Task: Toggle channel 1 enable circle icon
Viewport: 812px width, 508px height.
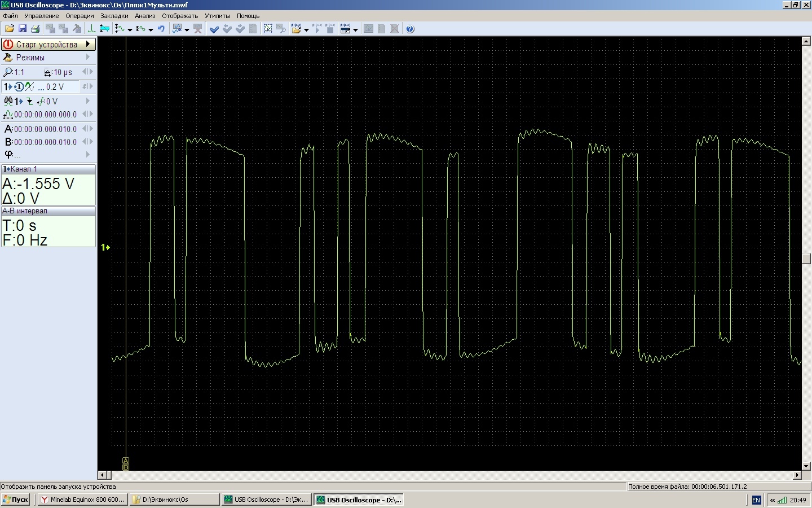Action: (19, 87)
